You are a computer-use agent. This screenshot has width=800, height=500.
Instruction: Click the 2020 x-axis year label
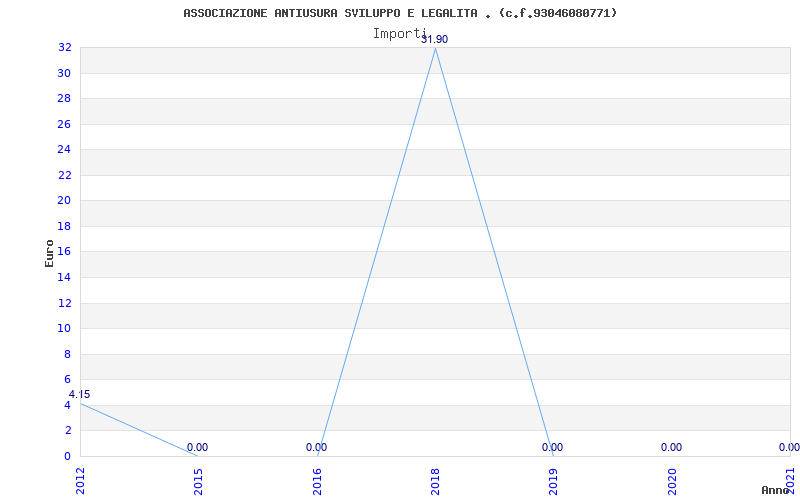[x=672, y=481]
